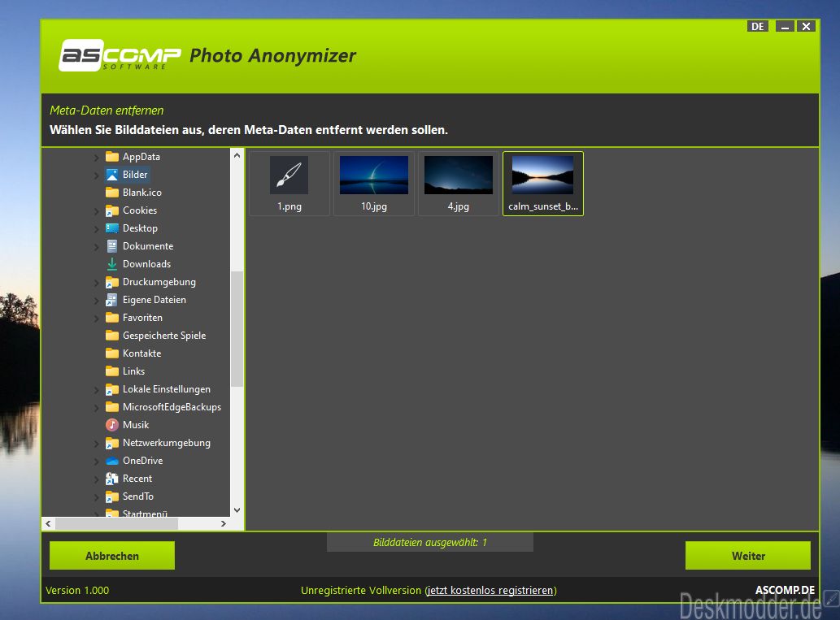Click the horizontal scrollbar left arrow
The image size is (840, 620).
[48, 523]
